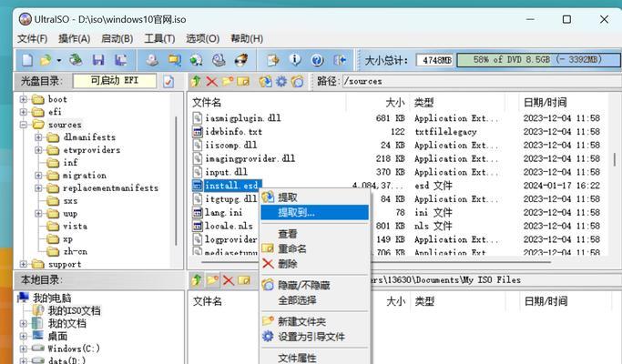Open the 工具(T) menu
Image resolution: width=622 pixels, height=364 pixels.
159,38
